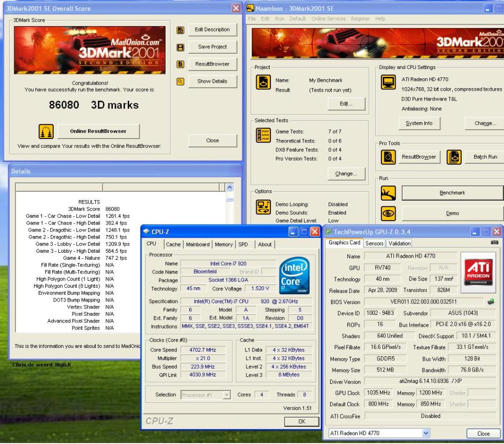Click the Display and CPU Settings monitor icon
Image resolution: width=504 pixels, height=444 pixels.
pyautogui.click(x=388, y=82)
